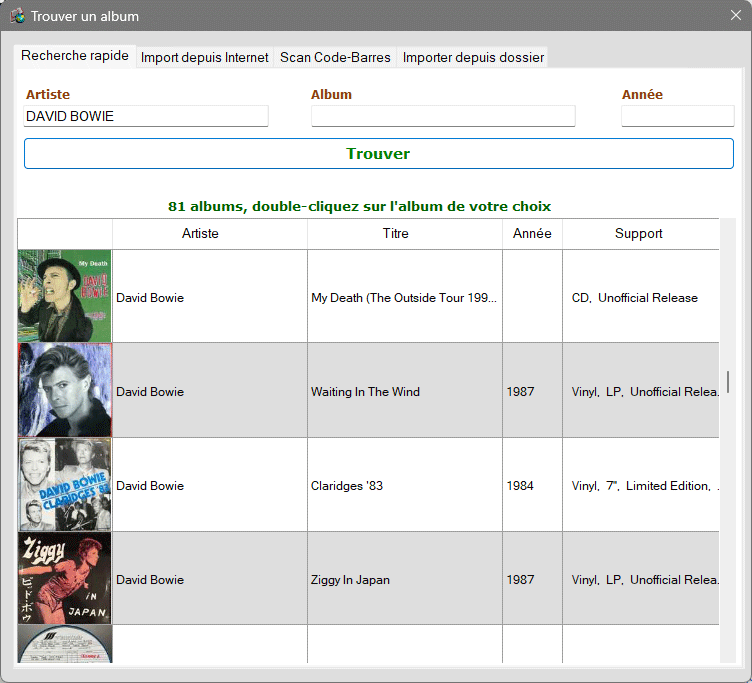Select the Claridges '83 cover thumbnail

coord(65,484)
